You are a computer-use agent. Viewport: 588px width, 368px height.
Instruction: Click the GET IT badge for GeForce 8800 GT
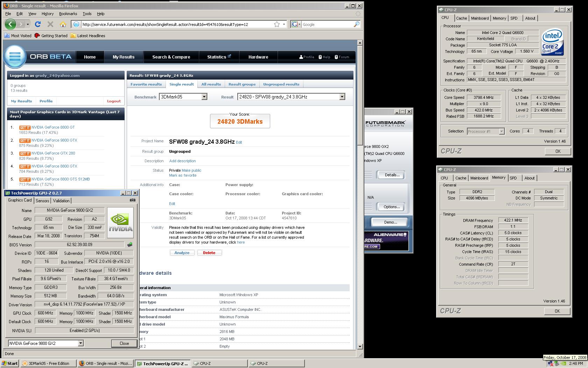click(x=25, y=128)
